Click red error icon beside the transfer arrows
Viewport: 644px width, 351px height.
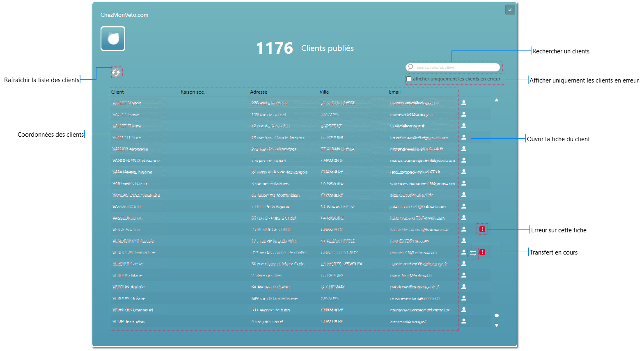point(482,252)
